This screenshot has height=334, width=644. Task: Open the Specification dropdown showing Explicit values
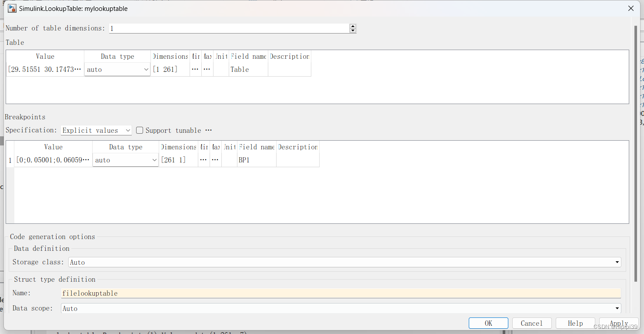[128, 130]
